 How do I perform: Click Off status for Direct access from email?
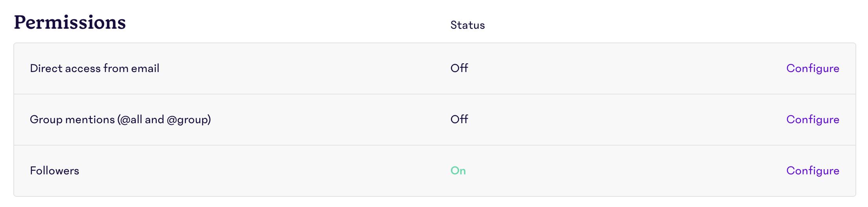[459, 68]
